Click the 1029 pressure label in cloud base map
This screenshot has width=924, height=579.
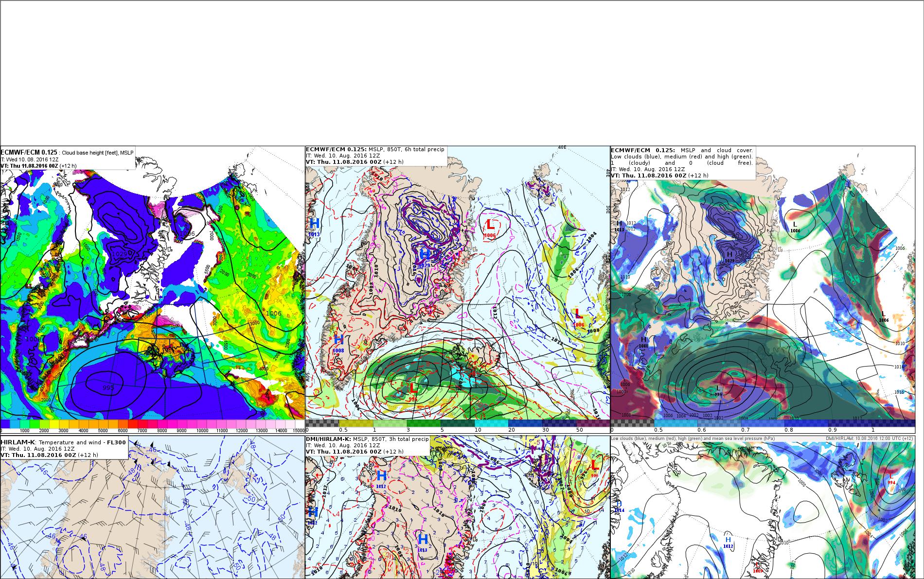[120, 254]
